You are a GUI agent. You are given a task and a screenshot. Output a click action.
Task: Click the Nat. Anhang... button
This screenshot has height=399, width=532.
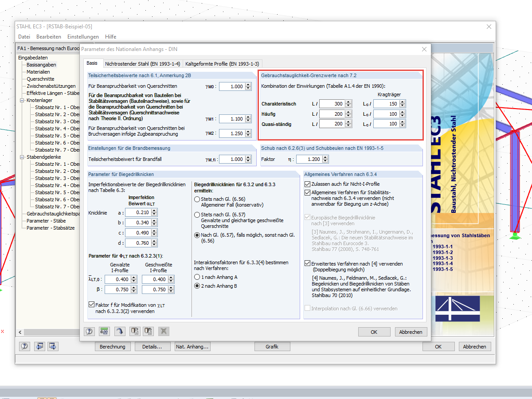192,347
